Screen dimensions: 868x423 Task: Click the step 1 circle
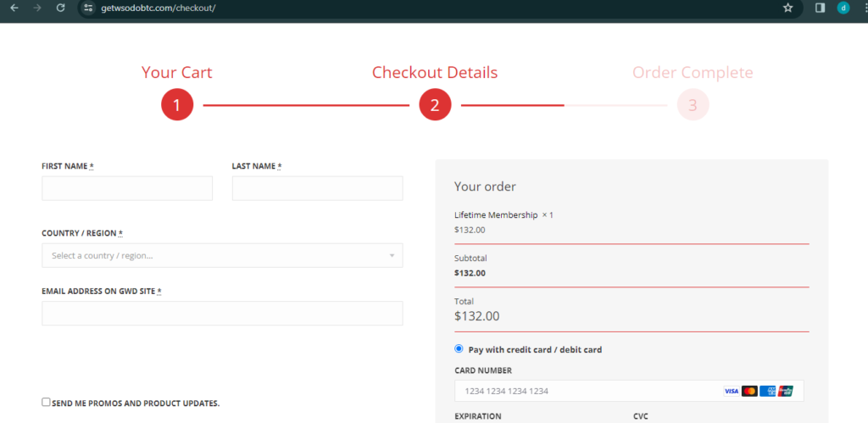[x=177, y=105]
